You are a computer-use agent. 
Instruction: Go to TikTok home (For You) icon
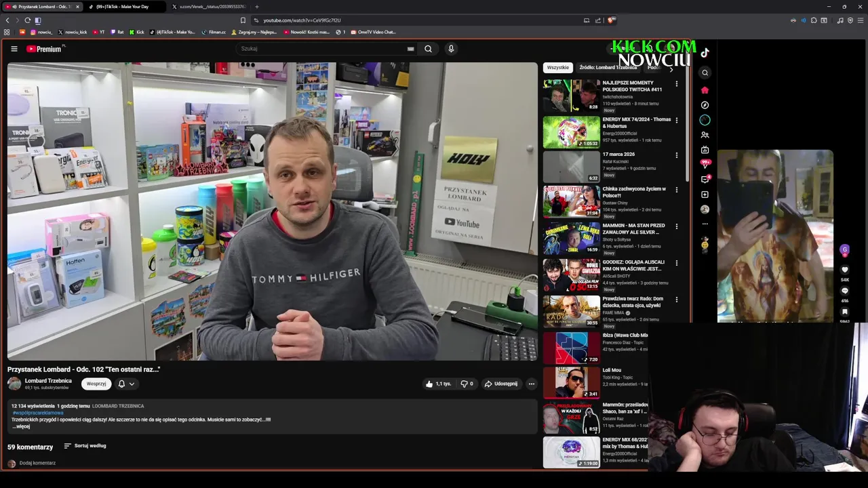pyautogui.click(x=705, y=90)
